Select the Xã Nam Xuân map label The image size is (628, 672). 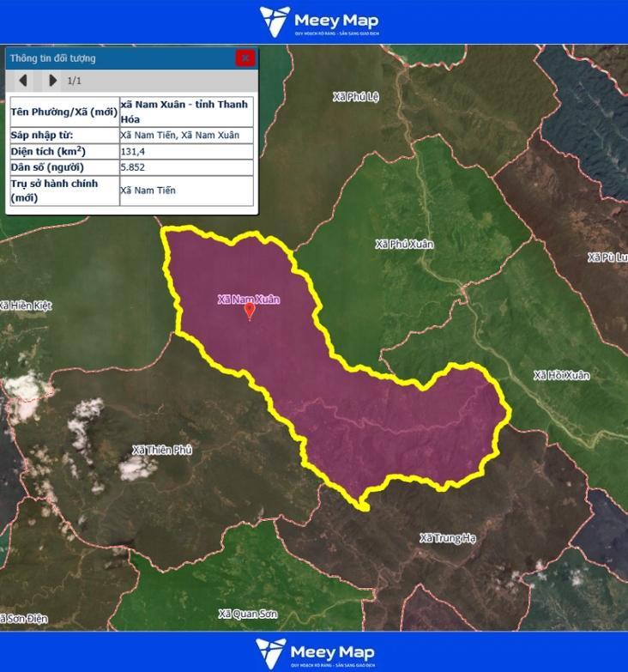click(x=249, y=300)
